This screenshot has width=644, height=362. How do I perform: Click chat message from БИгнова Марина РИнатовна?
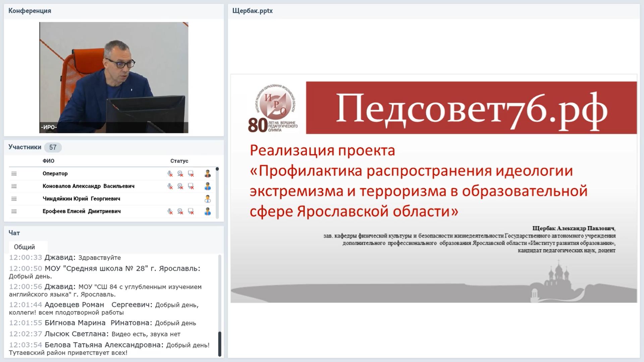(102, 323)
